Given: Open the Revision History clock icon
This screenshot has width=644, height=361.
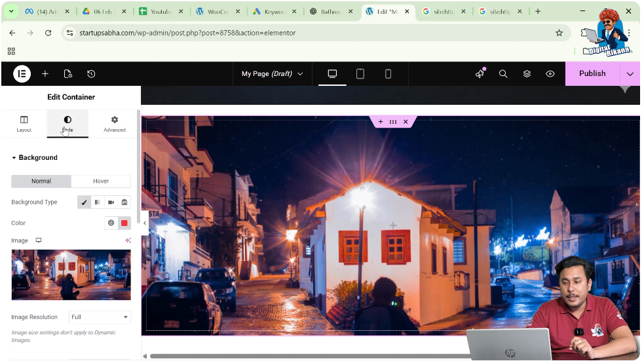Looking at the screenshot, I should tap(91, 74).
